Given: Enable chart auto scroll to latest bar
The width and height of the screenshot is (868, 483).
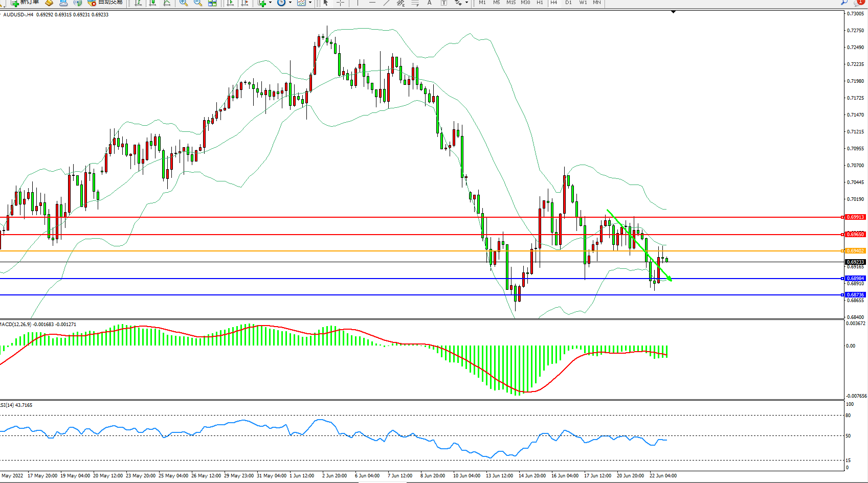Looking at the screenshot, I should coord(230,3).
